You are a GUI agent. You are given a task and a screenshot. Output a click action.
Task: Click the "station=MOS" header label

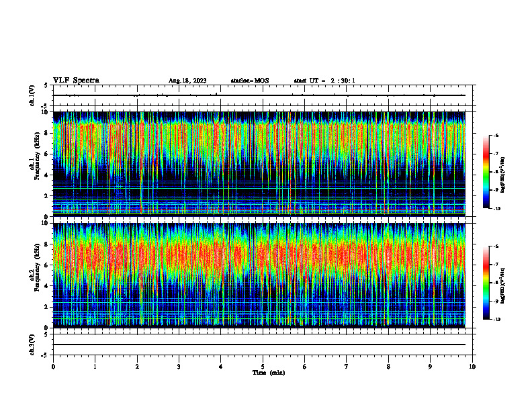coord(250,81)
